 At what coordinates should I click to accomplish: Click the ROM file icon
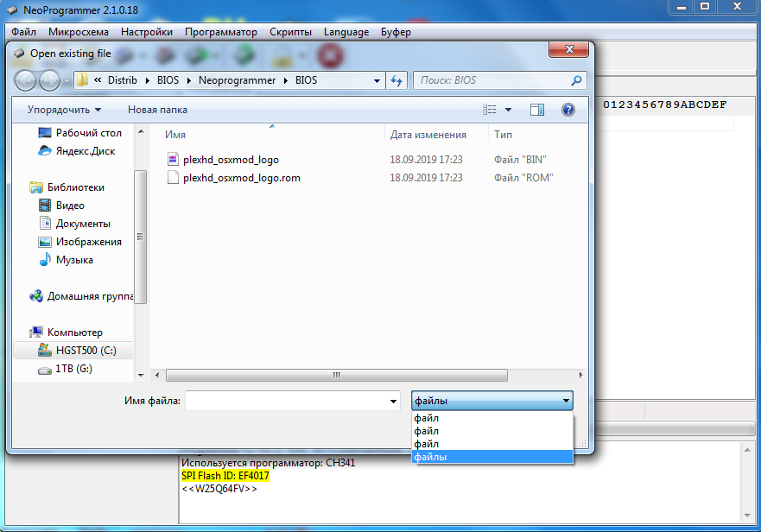[x=173, y=178]
